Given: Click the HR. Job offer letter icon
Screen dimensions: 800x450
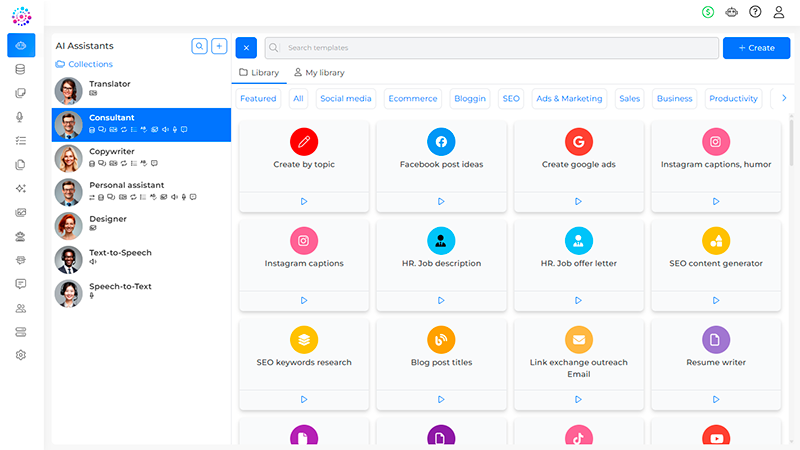Looking at the screenshot, I should [x=579, y=241].
